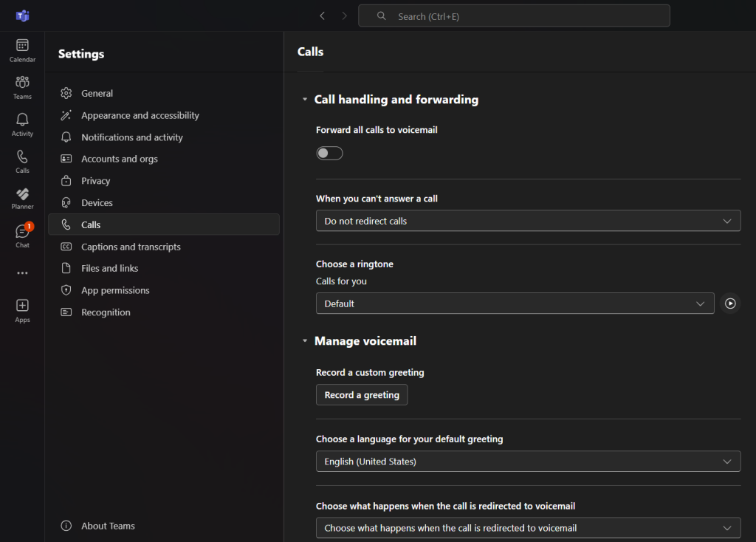Open the When you can't answer a call dropdown

528,220
